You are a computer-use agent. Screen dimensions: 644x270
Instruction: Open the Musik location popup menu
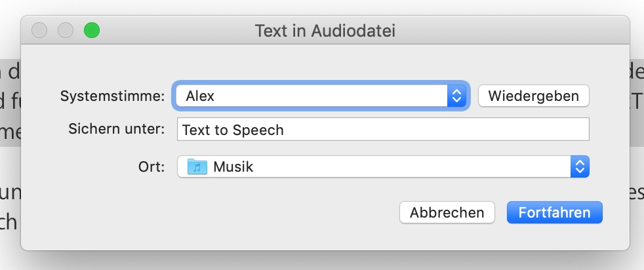tap(380, 167)
